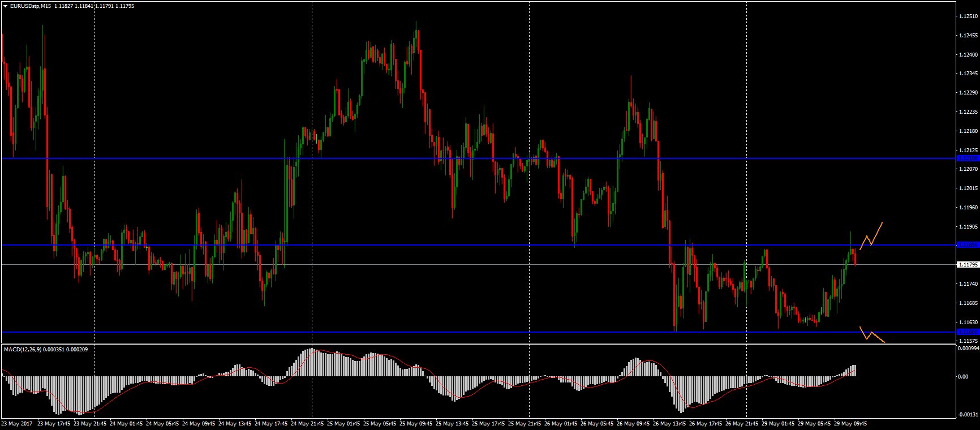Screen dimensions: 980x430
Task: Click the 1.12510 label on price scale
Action: click(x=968, y=16)
